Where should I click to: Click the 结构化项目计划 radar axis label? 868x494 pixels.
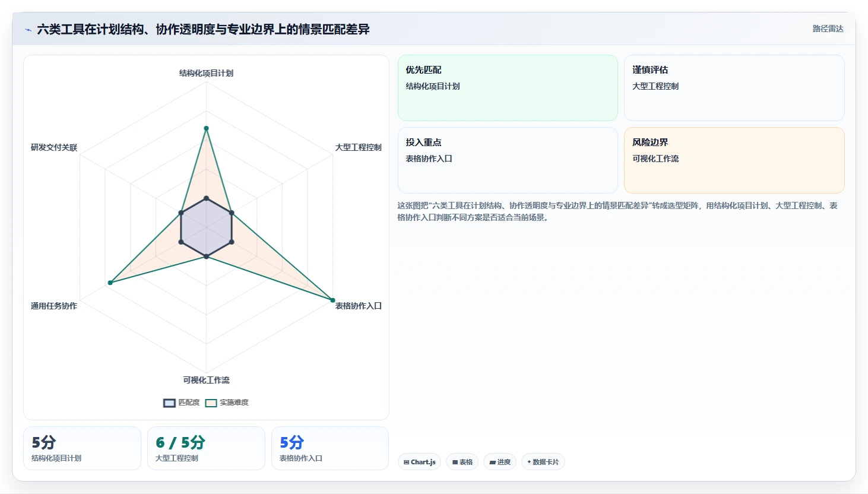pos(206,73)
